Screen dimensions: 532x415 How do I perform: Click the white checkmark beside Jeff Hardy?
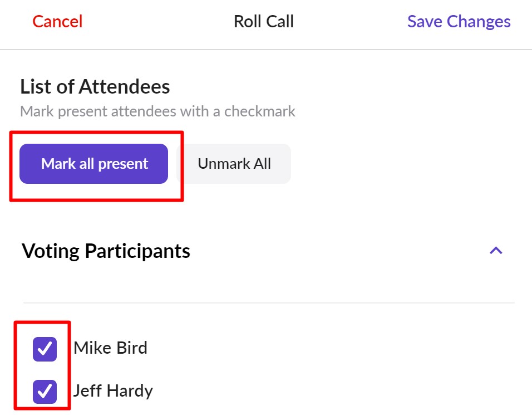pyautogui.click(x=45, y=392)
